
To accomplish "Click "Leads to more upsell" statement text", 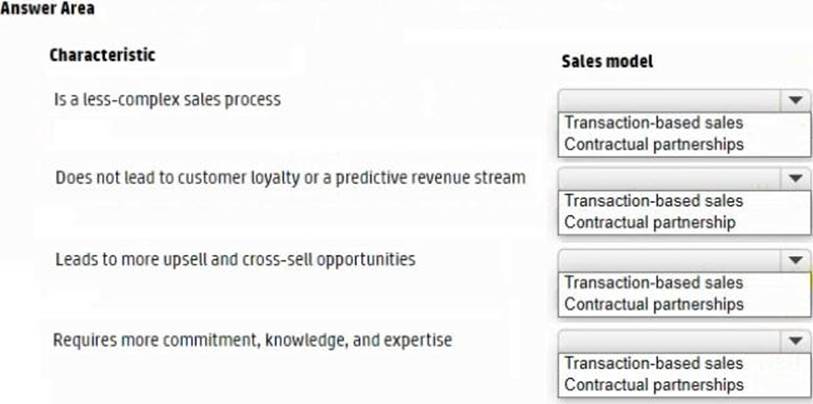I will (x=234, y=259).
